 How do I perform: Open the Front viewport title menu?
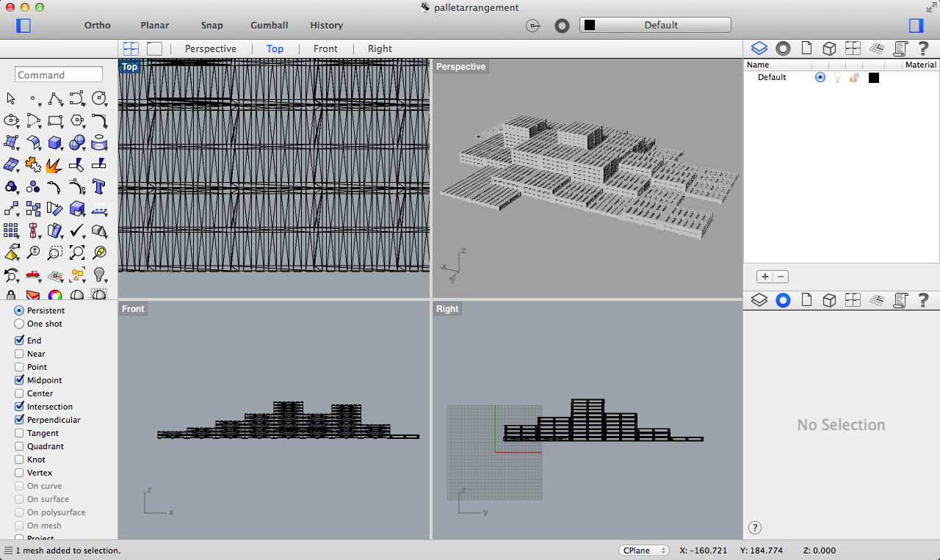coord(133,309)
